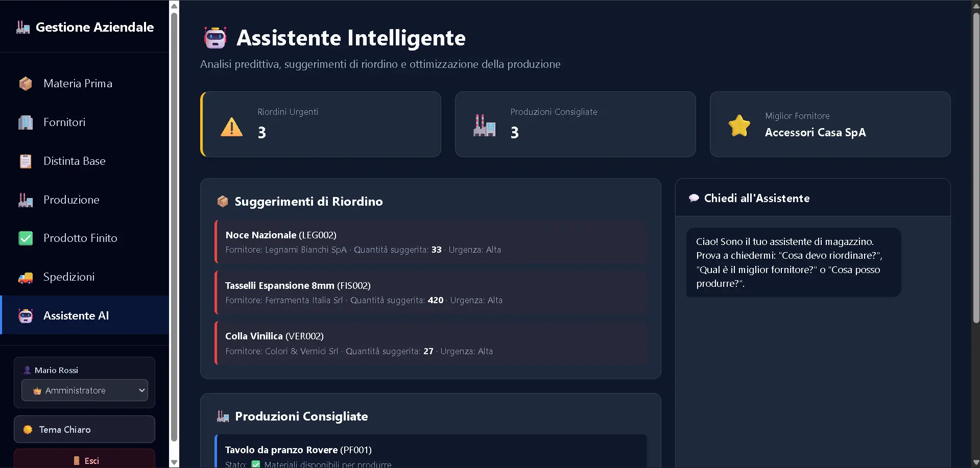Click the box icon next to Suggerimenti di Riordino
980x468 pixels.
pyautogui.click(x=223, y=202)
